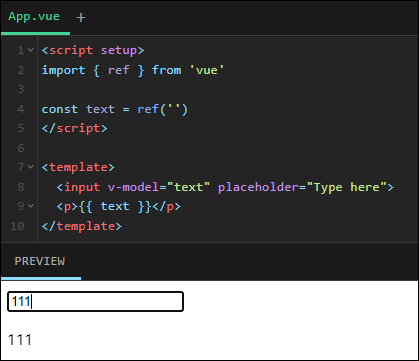Collapse the template block at line 7
Image resolution: width=419 pixels, height=361 pixels.
pos(31,167)
